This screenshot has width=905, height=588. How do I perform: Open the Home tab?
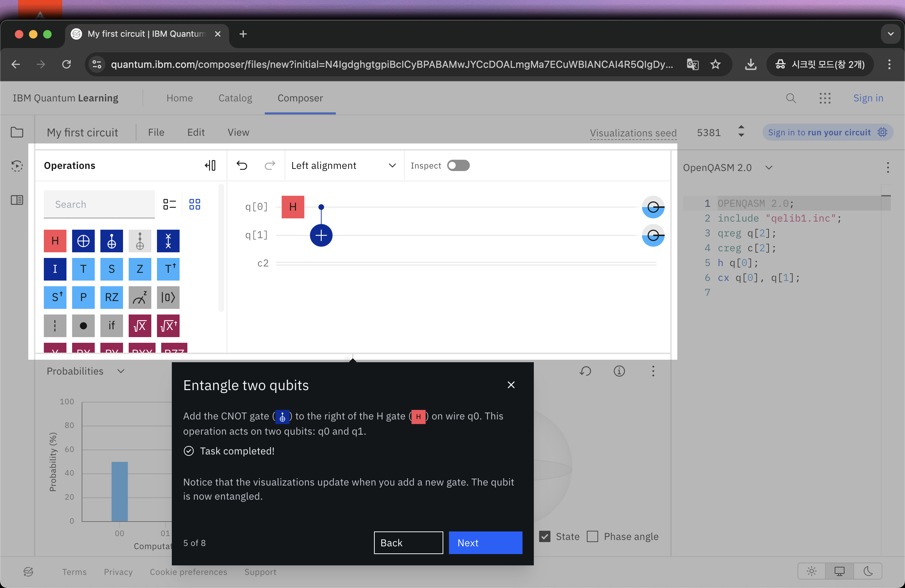(180, 98)
